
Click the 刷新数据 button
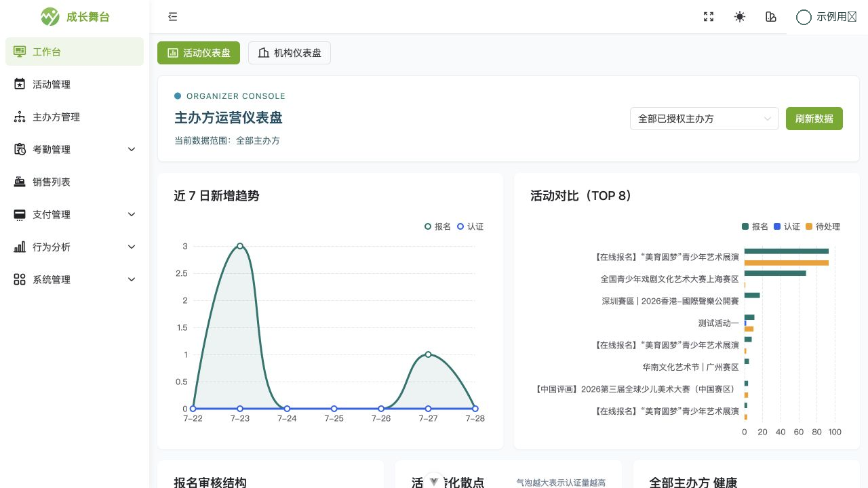click(x=814, y=119)
